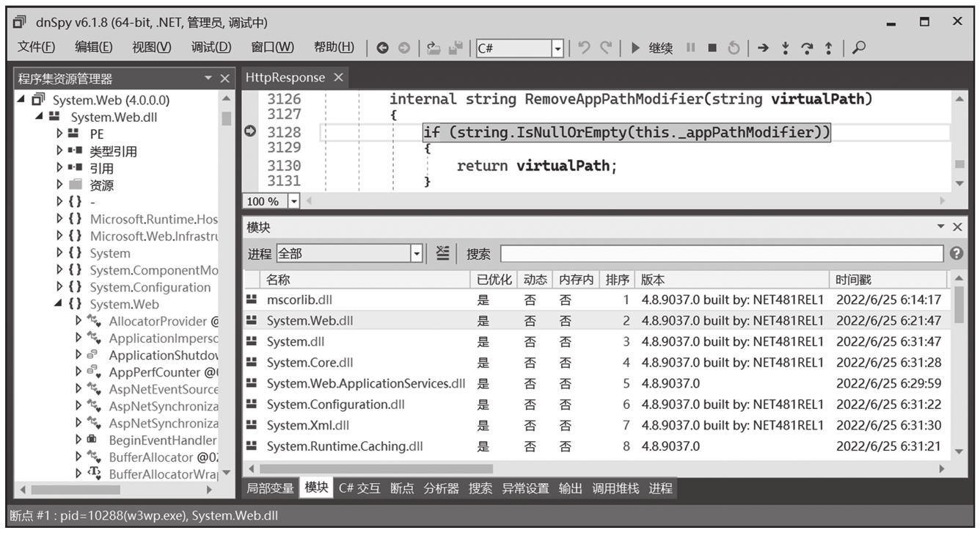
Task: Undo the last edit
Action: coord(584,48)
